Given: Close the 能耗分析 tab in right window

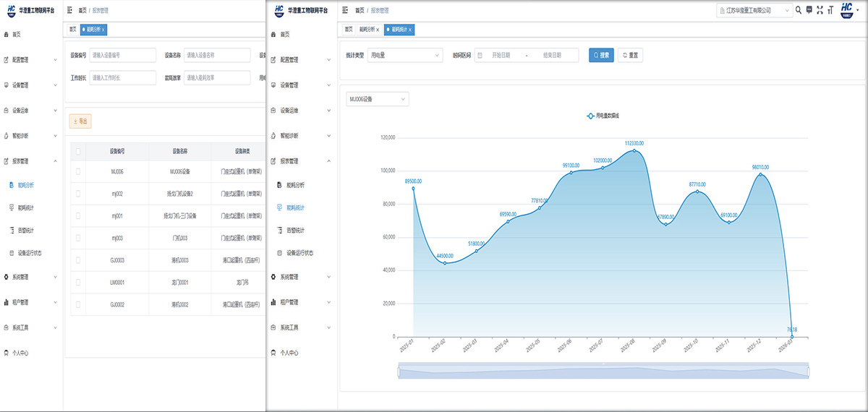Looking at the screenshot, I should (x=378, y=30).
